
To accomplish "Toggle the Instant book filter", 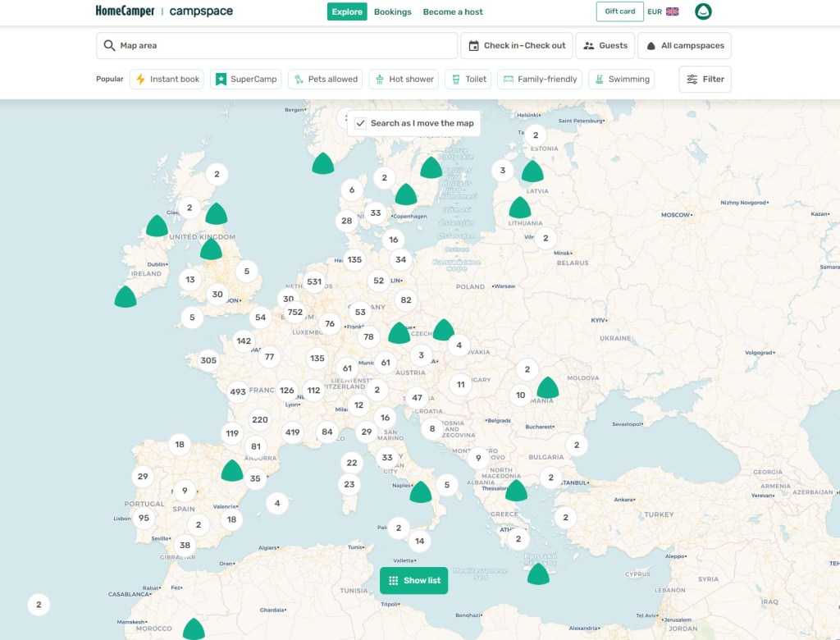I will [x=167, y=79].
